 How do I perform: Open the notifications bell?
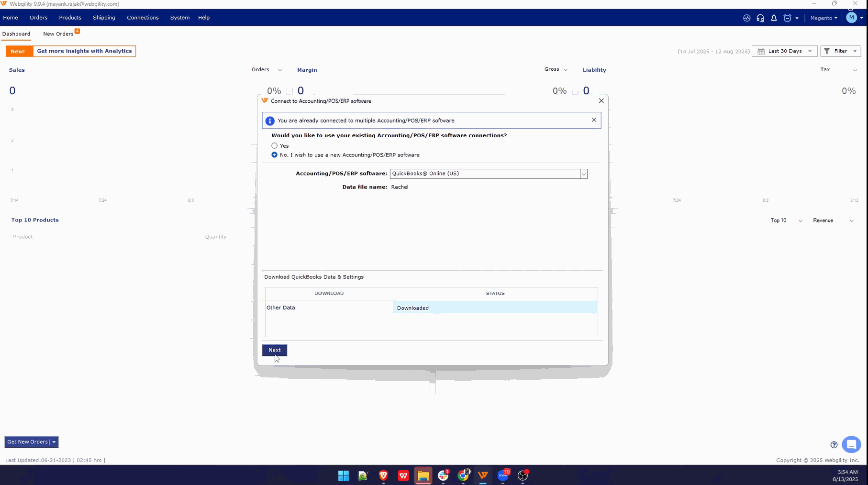click(774, 18)
